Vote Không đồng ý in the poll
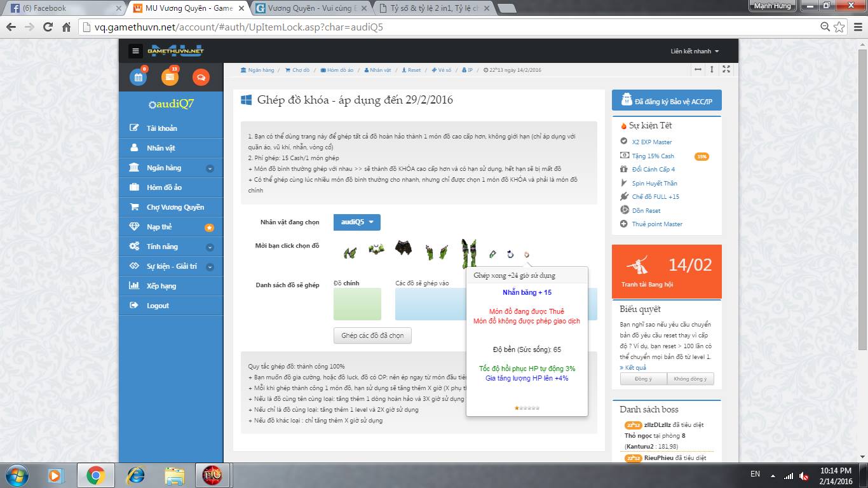The height and width of the screenshot is (488, 868). 690,379
